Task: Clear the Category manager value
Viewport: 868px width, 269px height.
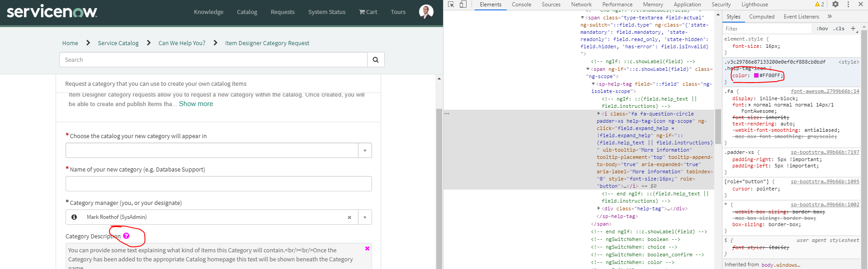Action: tap(349, 218)
